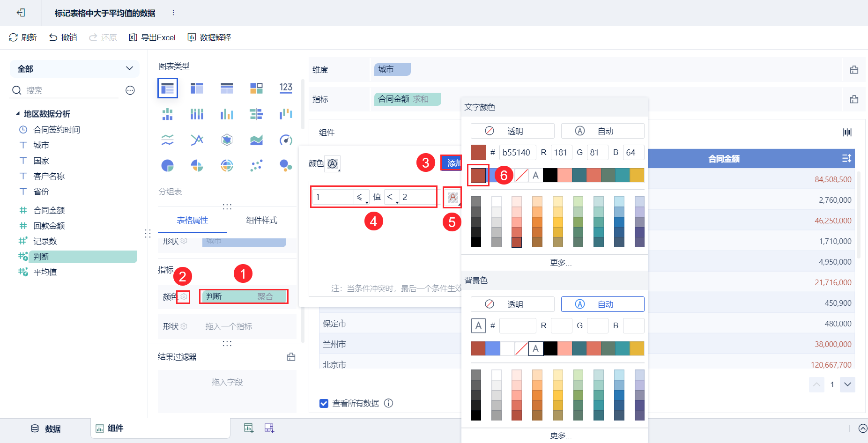Pick black swatch beside A under 文字颜色

tap(550, 175)
